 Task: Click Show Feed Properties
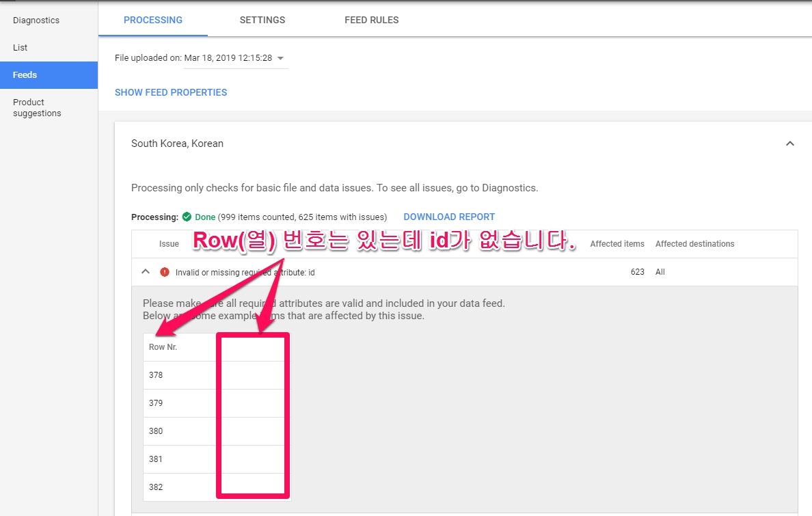171,92
